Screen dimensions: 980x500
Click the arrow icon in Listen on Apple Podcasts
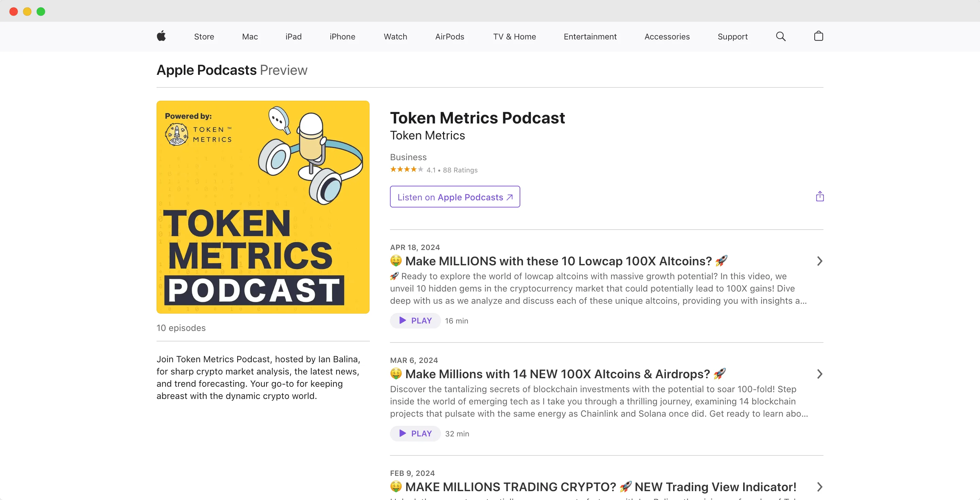509,197
